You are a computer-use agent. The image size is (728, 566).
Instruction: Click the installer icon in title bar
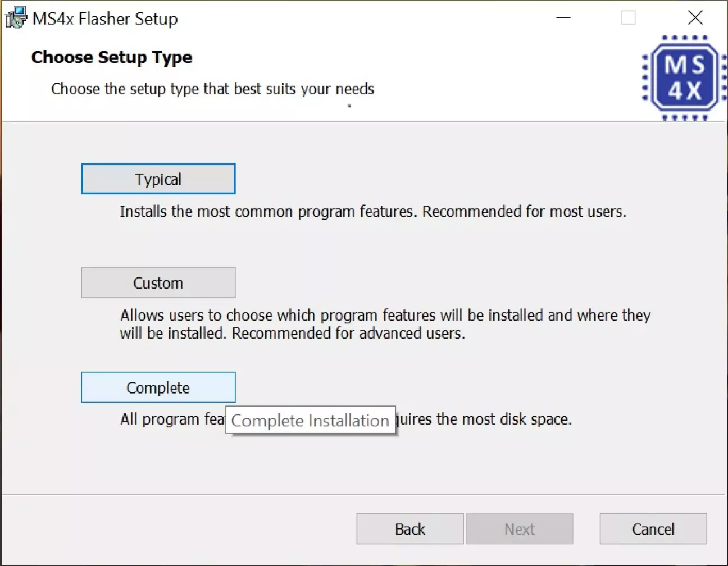[16, 18]
